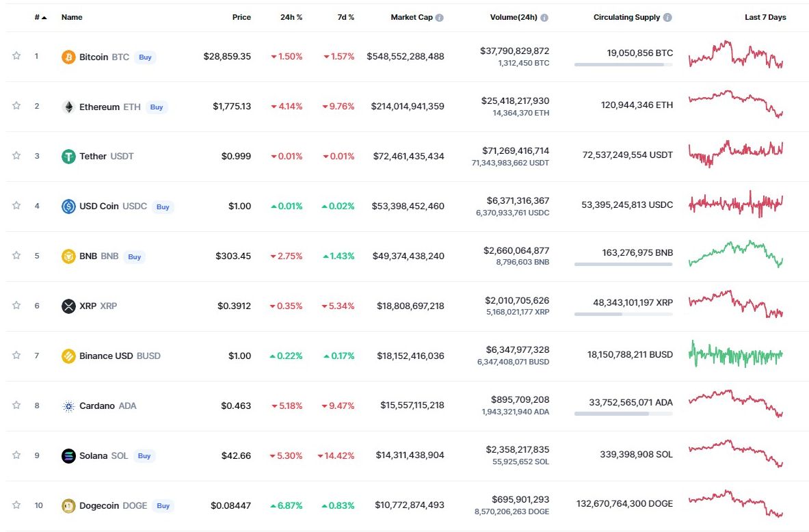Open Dogecoin's last 7 days sparkline chart
The height and width of the screenshot is (532, 809).
(736, 503)
